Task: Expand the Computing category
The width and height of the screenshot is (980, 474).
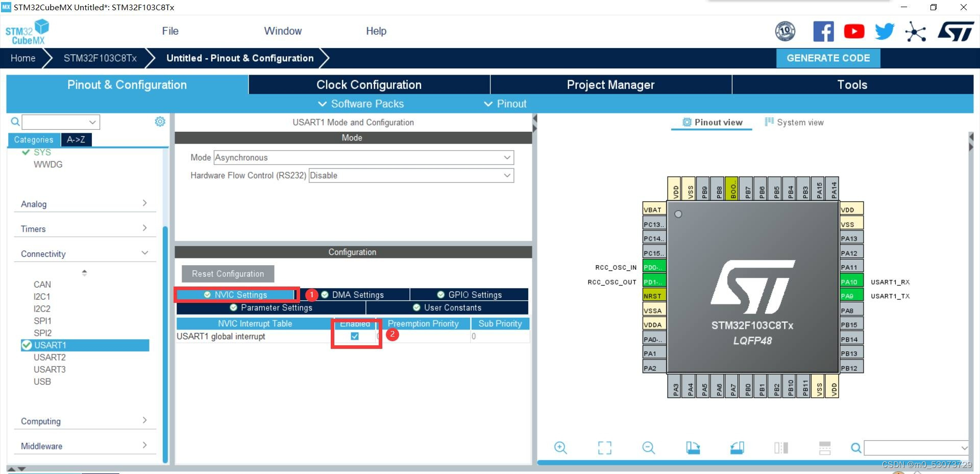Action: tap(85, 421)
